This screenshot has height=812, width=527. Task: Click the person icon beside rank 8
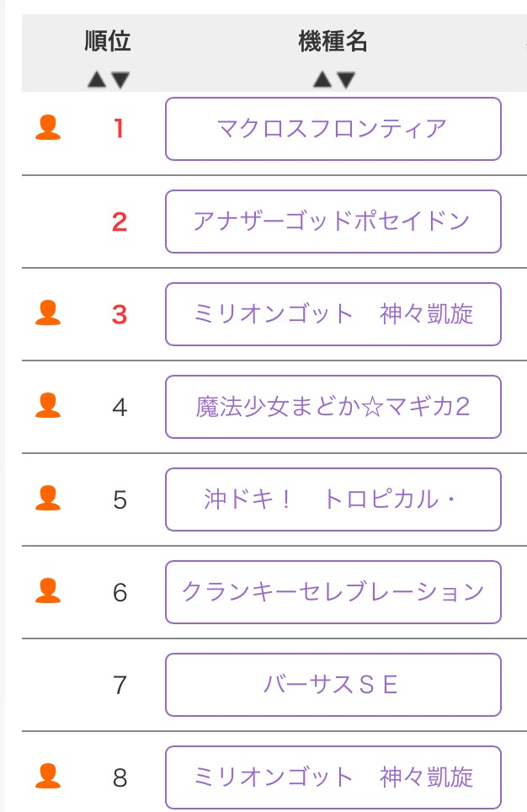pyautogui.click(x=48, y=776)
